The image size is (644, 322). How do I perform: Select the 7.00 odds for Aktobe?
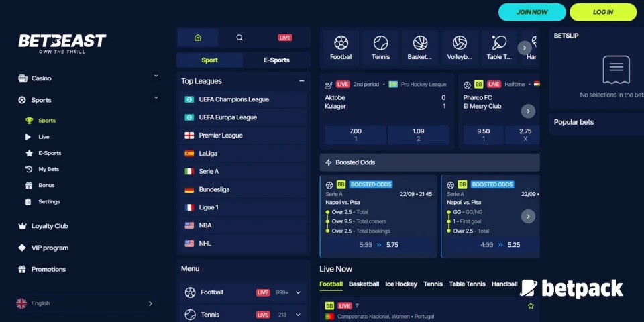coord(356,135)
